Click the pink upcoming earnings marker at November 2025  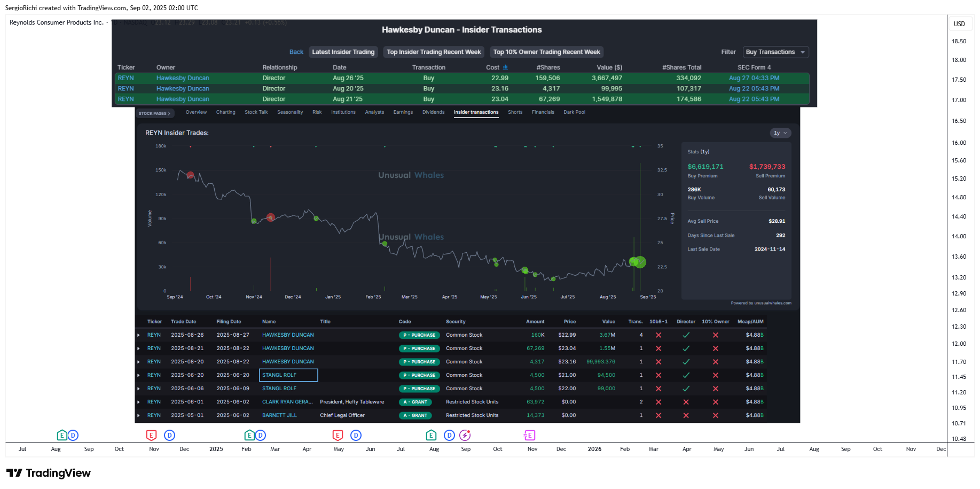tap(529, 436)
